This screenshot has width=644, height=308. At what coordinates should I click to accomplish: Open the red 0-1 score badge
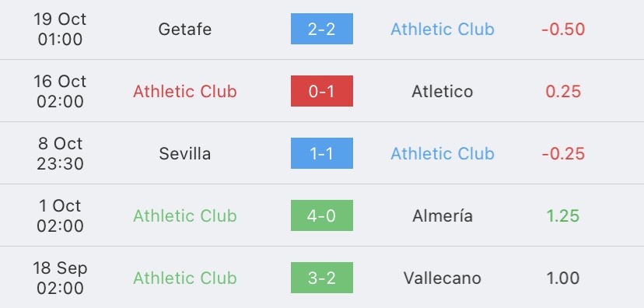click(x=321, y=91)
